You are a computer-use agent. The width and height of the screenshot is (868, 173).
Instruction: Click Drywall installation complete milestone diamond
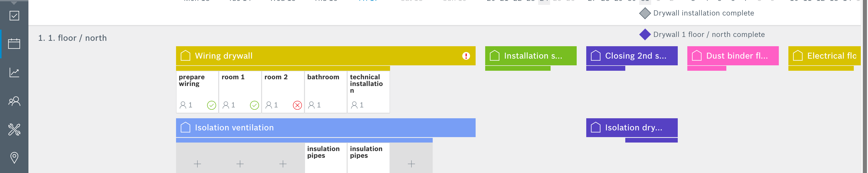(645, 13)
